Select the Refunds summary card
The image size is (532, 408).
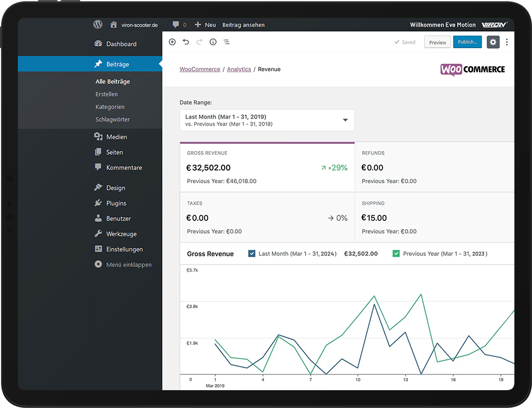coord(435,167)
